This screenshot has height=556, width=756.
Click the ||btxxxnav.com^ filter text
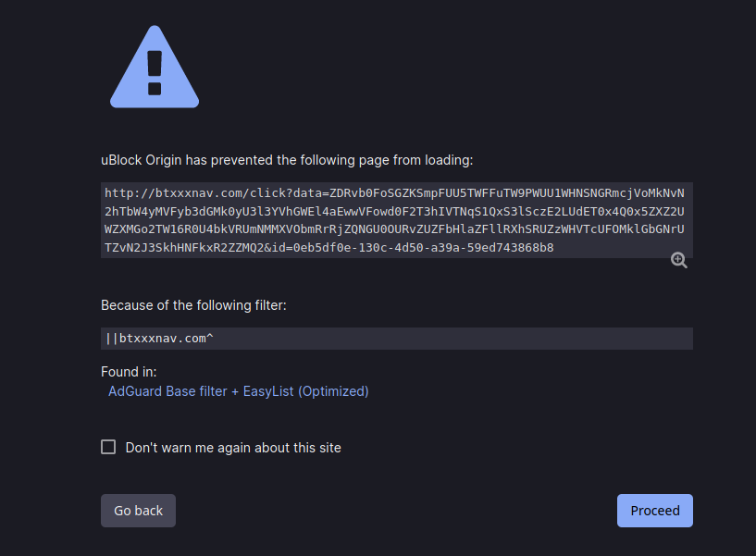[x=159, y=339]
